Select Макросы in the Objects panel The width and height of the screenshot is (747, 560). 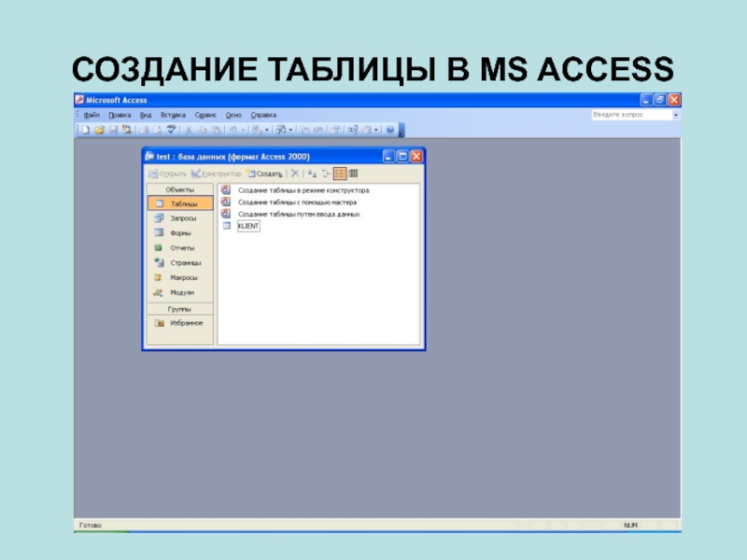pyautogui.click(x=183, y=278)
